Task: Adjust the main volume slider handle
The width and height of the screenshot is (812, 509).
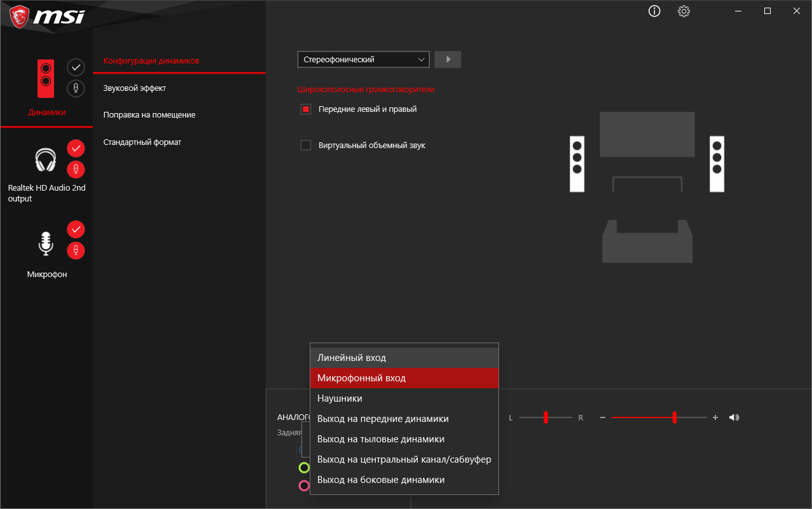Action: pos(674,417)
